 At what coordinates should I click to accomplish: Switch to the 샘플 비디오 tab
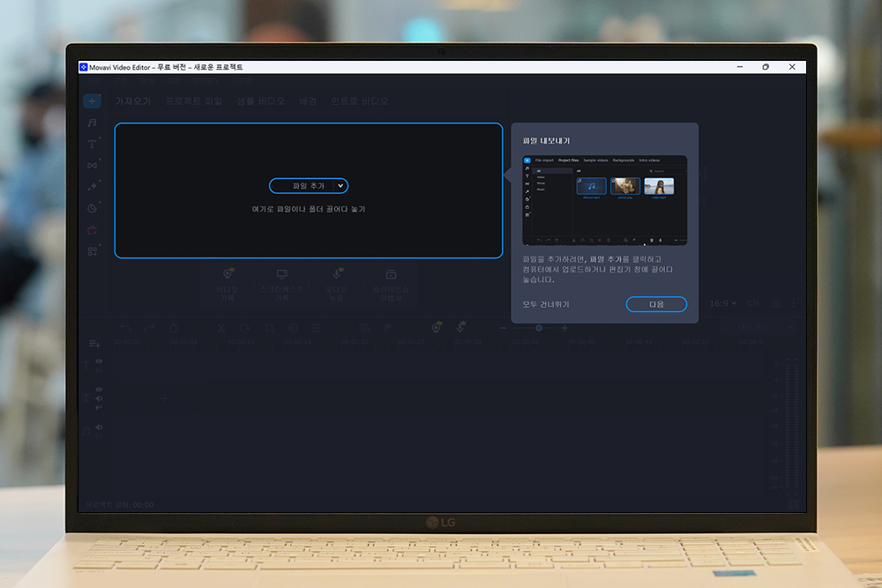260,101
